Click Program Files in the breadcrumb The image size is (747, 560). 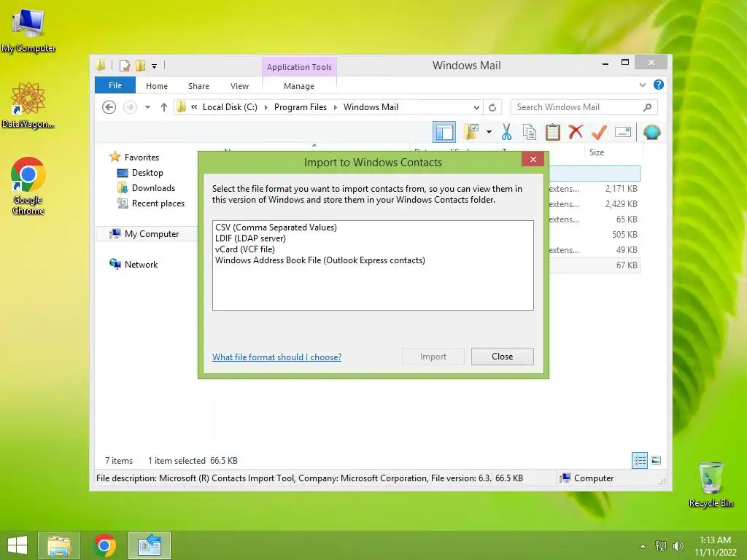pyautogui.click(x=301, y=107)
